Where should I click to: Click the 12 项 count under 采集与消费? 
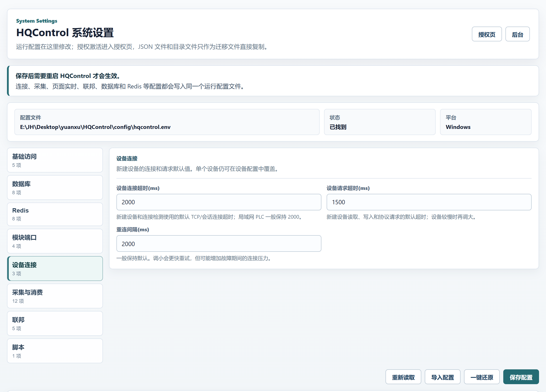coord(18,301)
